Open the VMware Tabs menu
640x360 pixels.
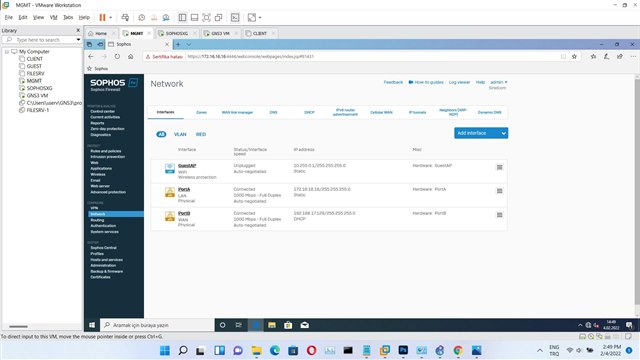68,18
